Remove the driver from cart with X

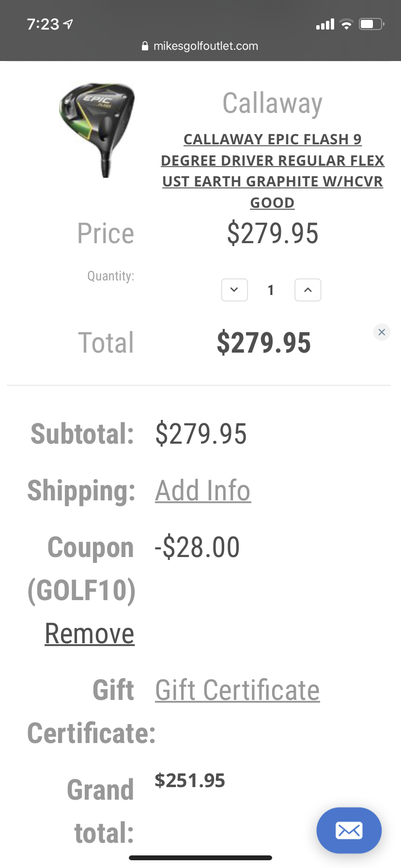click(382, 332)
